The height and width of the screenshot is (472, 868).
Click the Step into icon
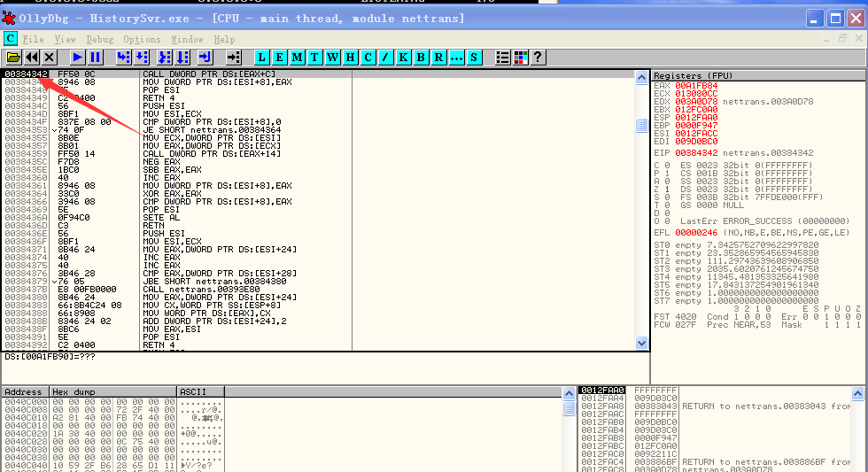124,57
